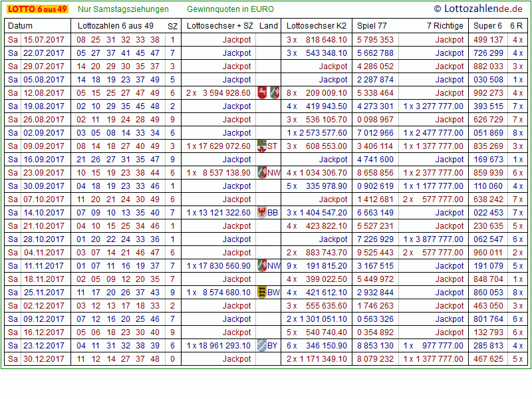This screenshot has height=399, width=532.
Task: Click the Gewinnquoten in EURO label
Action: pos(230,9)
